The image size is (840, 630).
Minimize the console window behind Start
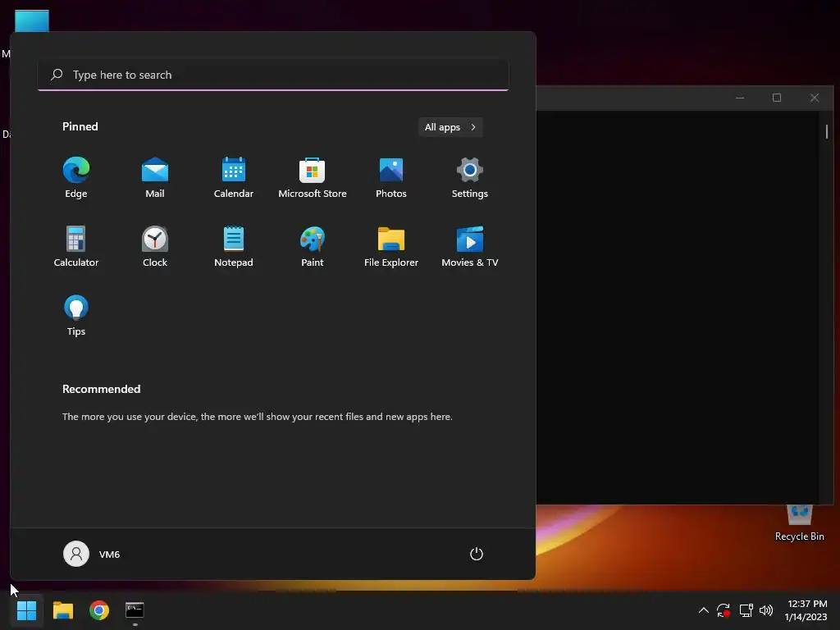(740, 98)
